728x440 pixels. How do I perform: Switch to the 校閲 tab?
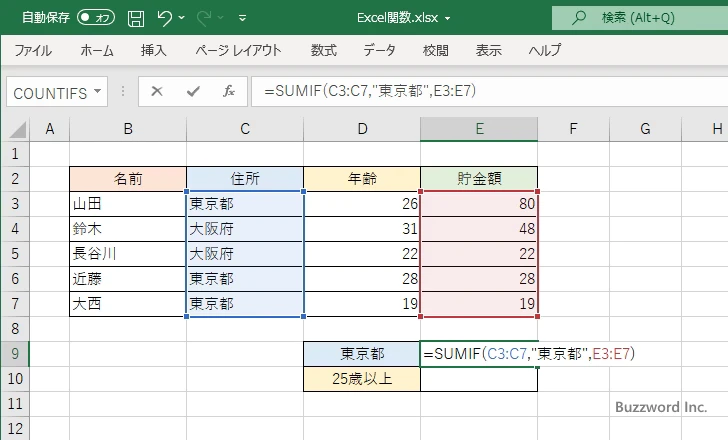[x=436, y=50]
